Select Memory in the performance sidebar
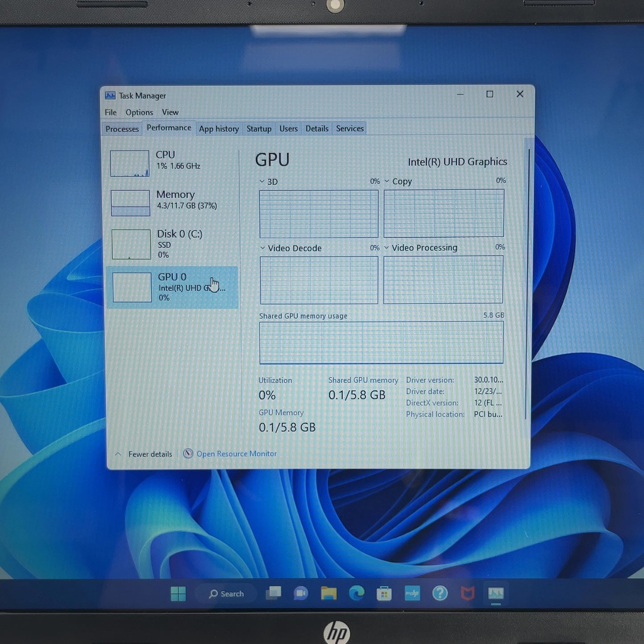The width and height of the screenshot is (644, 644). pos(172,202)
